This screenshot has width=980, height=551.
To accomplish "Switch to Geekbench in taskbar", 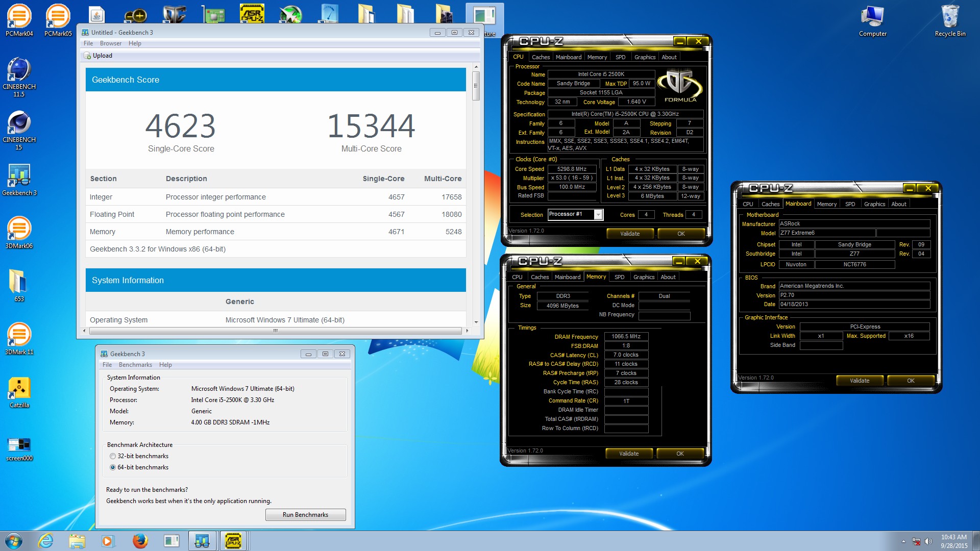I will click(202, 541).
